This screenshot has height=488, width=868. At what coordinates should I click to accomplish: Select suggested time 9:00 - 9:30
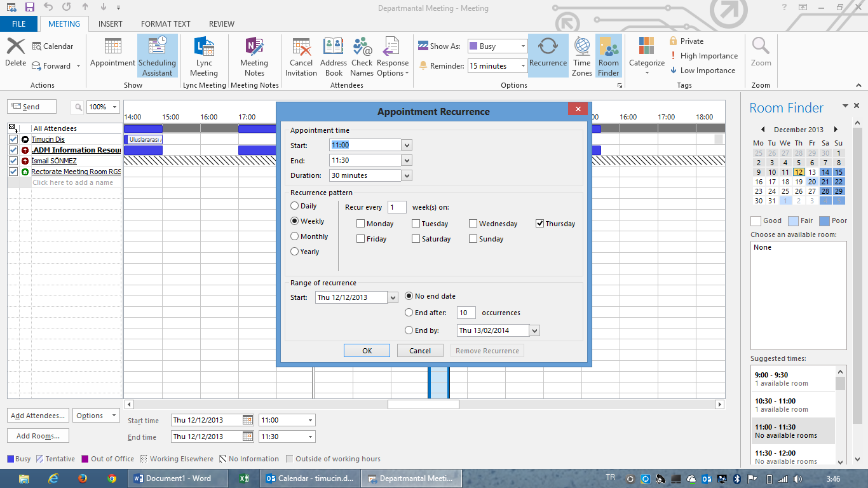(792, 379)
